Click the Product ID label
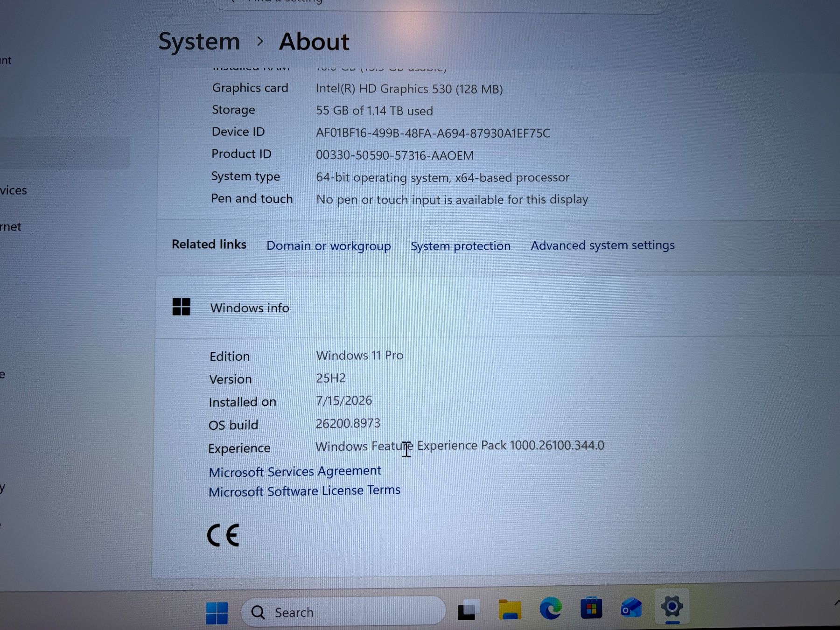This screenshot has width=840, height=630. 241,154
